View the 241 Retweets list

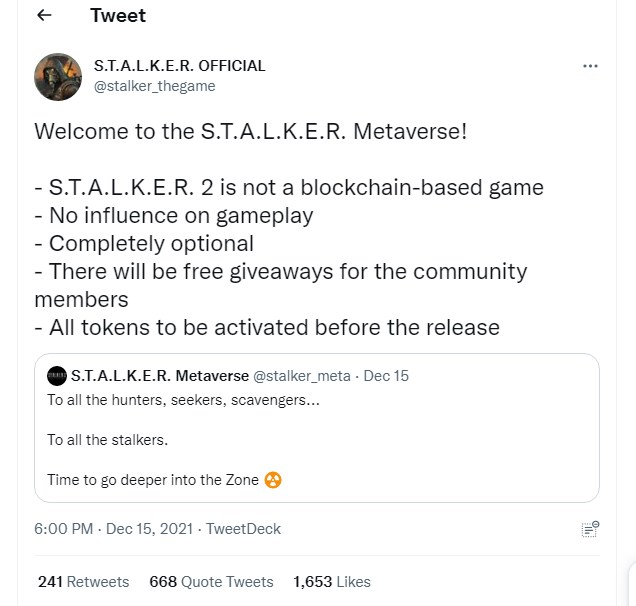(83, 581)
